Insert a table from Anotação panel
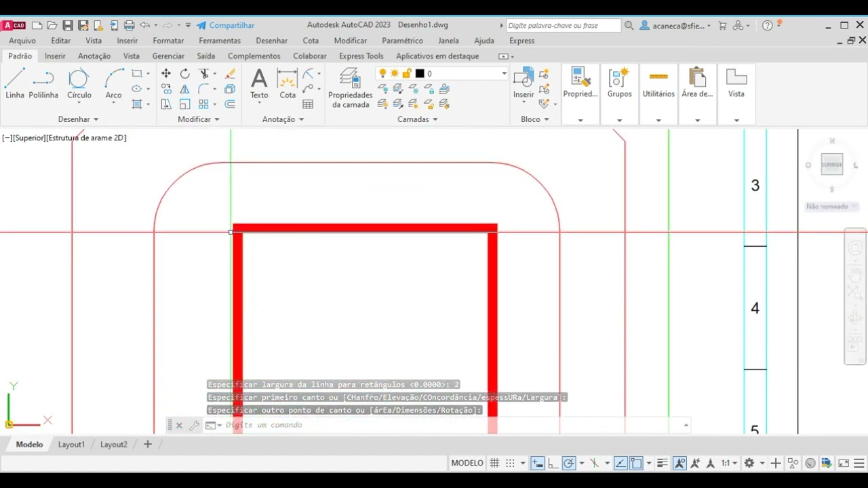The height and width of the screenshot is (488, 868). click(x=308, y=104)
